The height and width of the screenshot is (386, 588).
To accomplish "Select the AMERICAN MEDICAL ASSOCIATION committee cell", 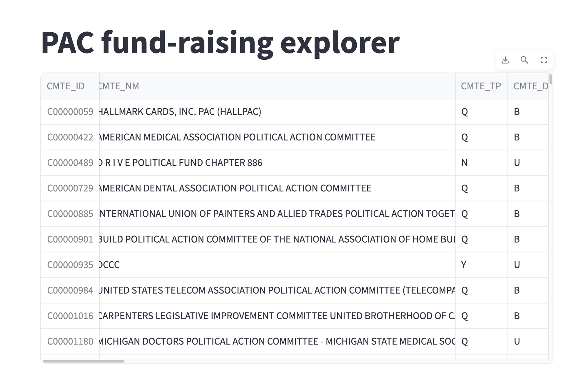I will point(237,137).
